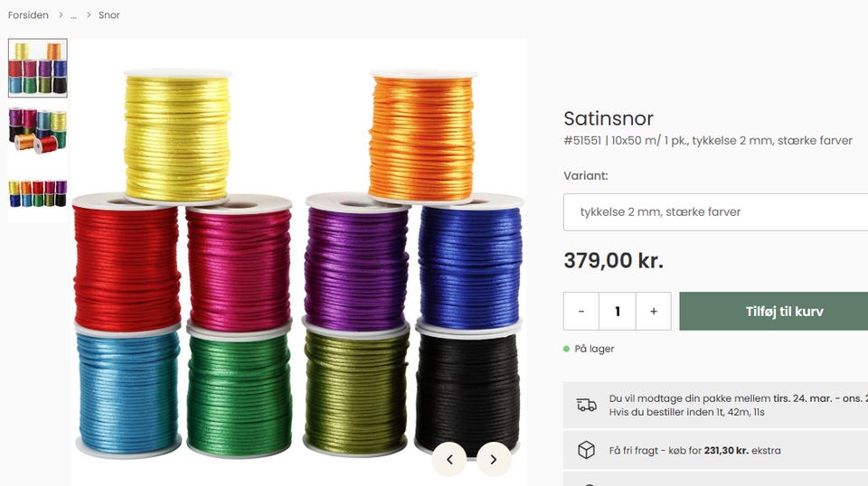Click the breadcrumb arrow after Forsiden
This screenshot has height=486, width=868.
coord(61,15)
